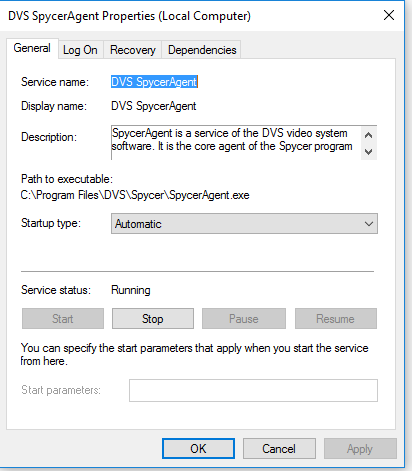Open the Startup type dropdown arrow
The width and height of the screenshot is (412, 471).
coord(369,224)
